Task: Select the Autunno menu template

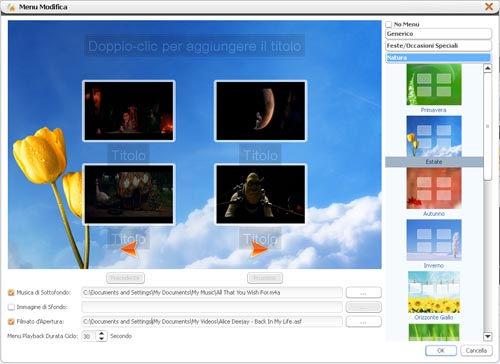Action: [434, 188]
